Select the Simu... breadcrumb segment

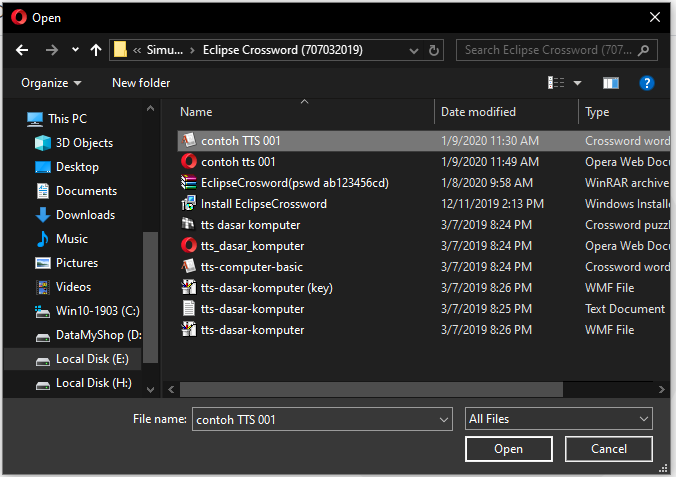(165, 50)
